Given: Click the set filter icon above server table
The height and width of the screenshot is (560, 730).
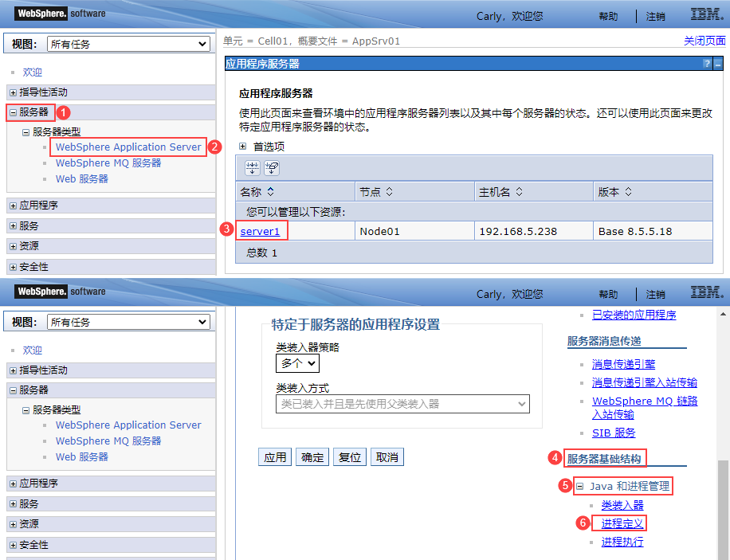Looking at the screenshot, I should [x=253, y=168].
